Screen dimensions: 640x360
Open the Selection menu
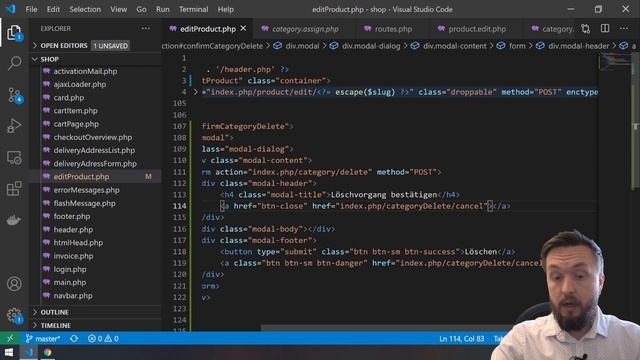coord(85,9)
